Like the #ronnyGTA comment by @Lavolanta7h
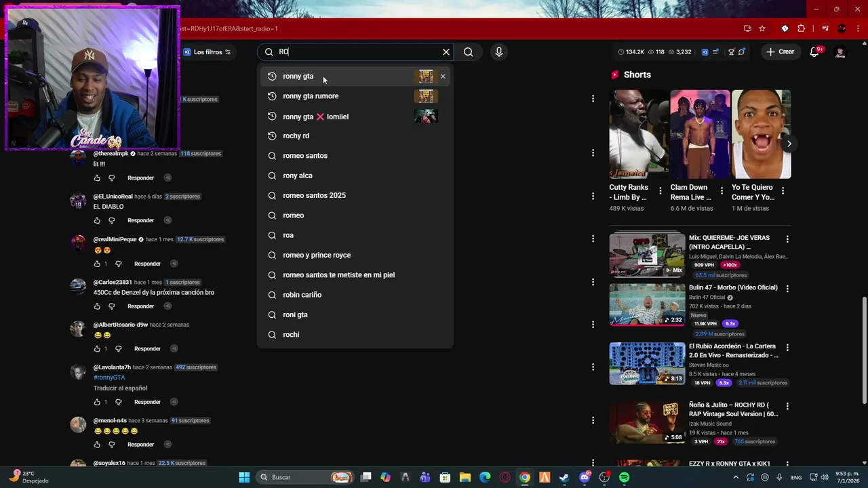Viewport: 868px width, 488px height. pyautogui.click(x=97, y=402)
